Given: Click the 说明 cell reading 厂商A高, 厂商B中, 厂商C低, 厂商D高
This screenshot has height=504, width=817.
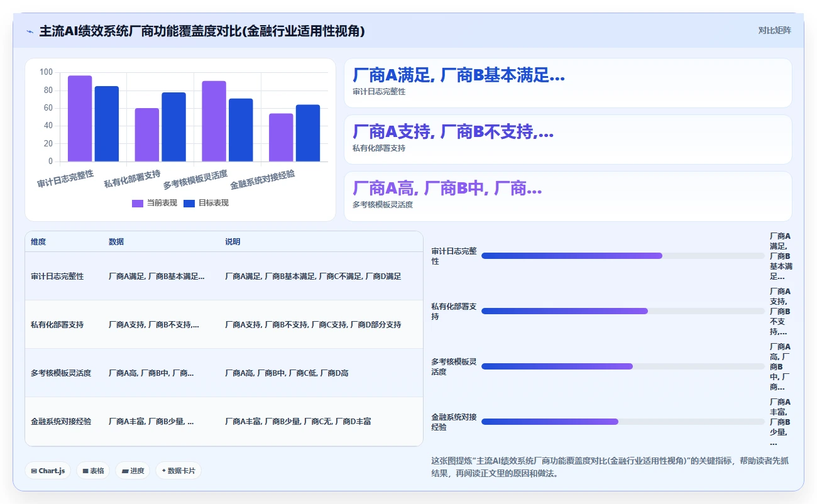Looking at the screenshot, I should (x=287, y=373).
